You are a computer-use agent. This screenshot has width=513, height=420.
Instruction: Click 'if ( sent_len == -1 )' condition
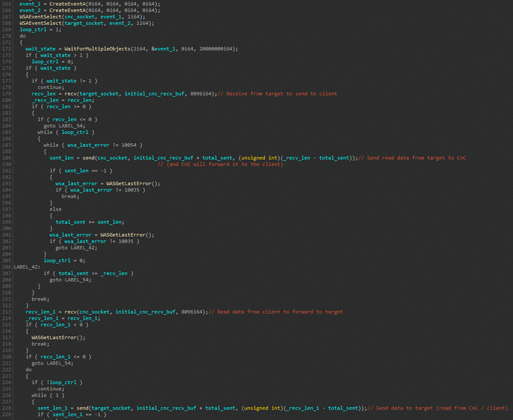pyautogui.click(x=81, y=170)
